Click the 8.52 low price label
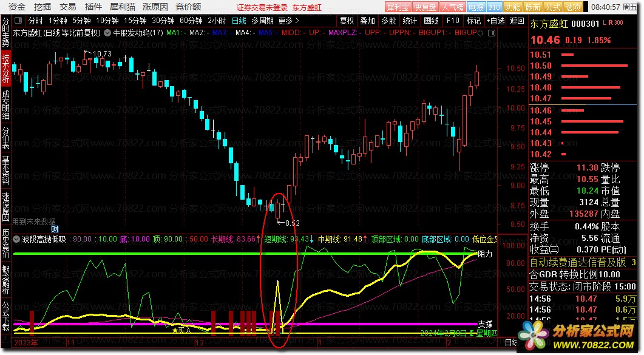 click(x=293, y=223)
